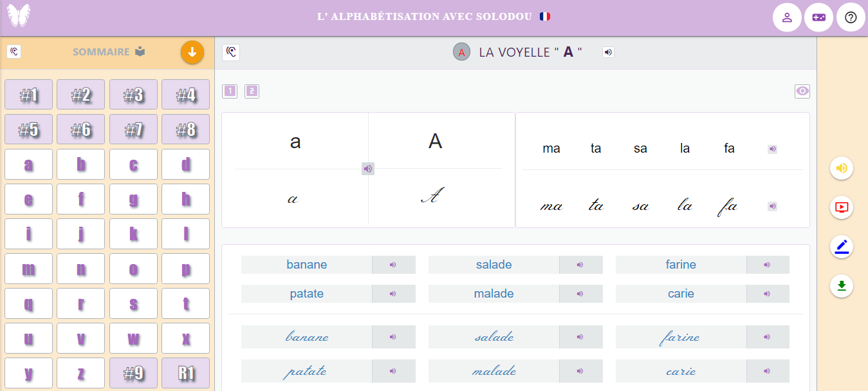
Task: Toggle the eye visibility icon
Action: (x=802, y=91)
